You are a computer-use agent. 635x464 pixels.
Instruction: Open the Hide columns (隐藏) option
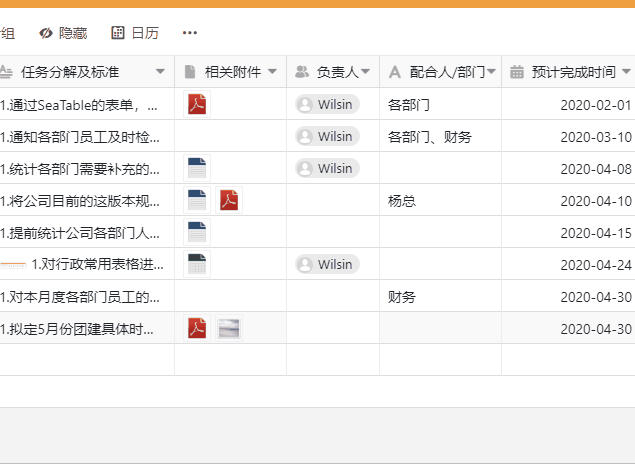pos(63,33)
